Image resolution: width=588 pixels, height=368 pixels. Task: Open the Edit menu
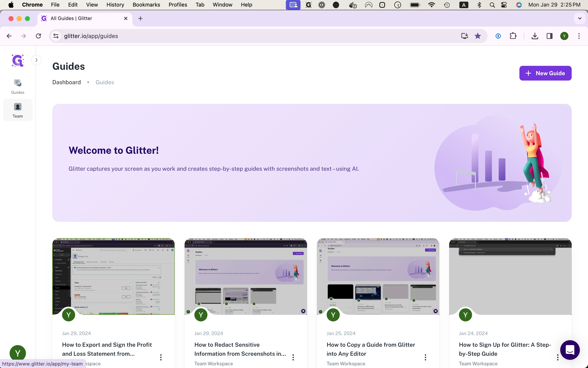coord(73,5)
